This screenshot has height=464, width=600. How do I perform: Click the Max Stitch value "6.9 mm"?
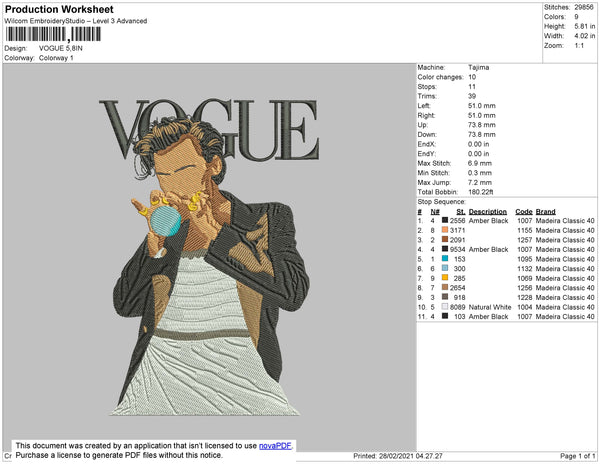(480, 163)
